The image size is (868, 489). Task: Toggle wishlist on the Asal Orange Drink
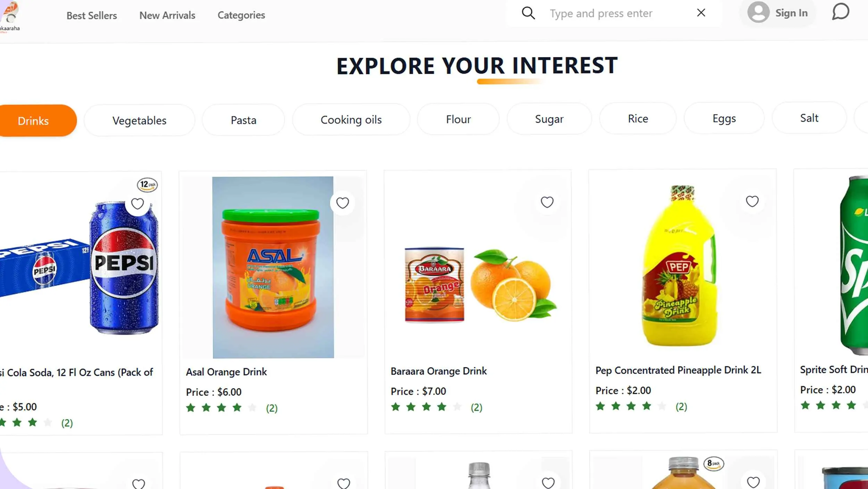pyautogui.click(x=343, y=203)
